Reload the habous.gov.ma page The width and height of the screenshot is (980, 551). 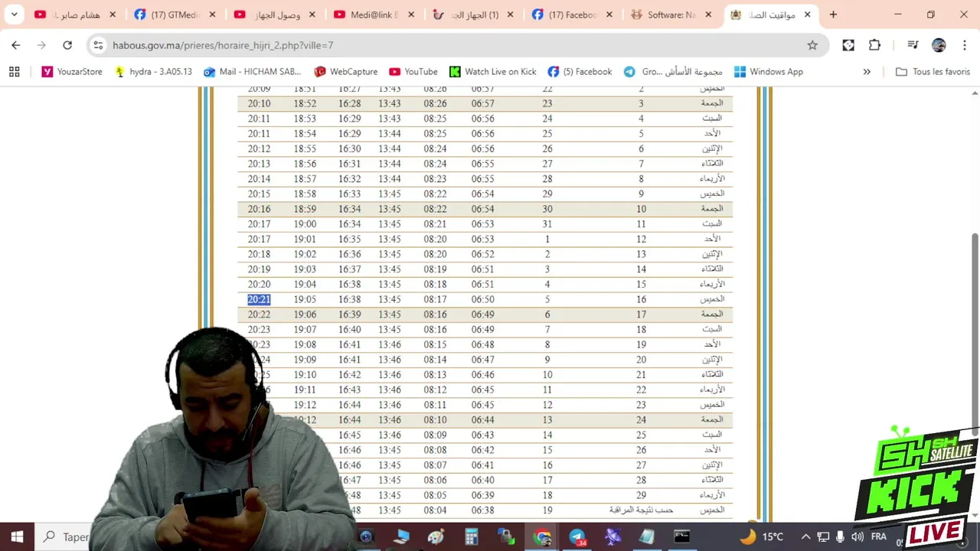click(67, 45)
